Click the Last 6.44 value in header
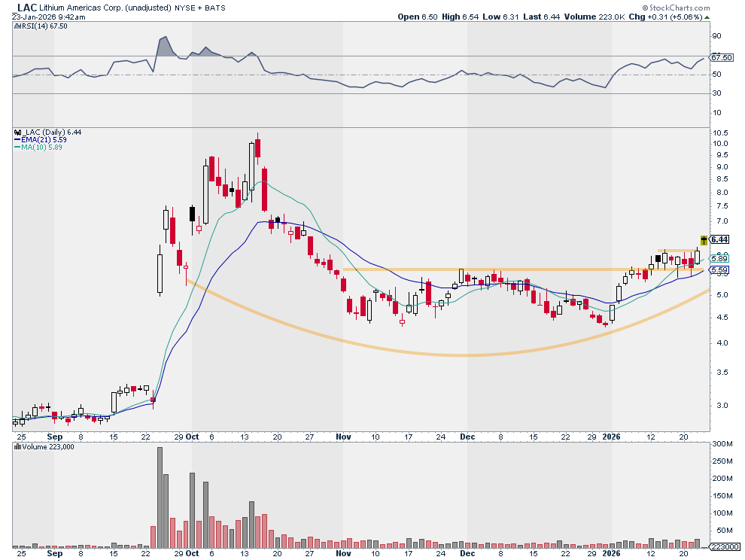Screen dimensions: 745x560 (x=542, y=17)
